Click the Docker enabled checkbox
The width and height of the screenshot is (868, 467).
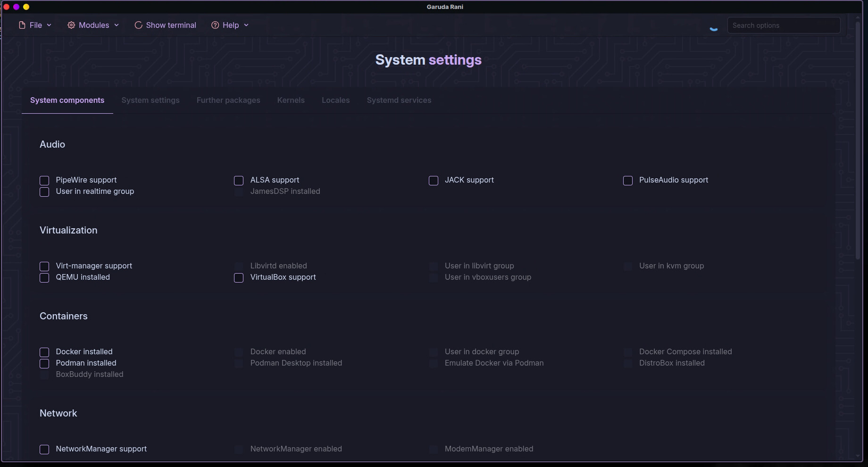pos(239,352)
